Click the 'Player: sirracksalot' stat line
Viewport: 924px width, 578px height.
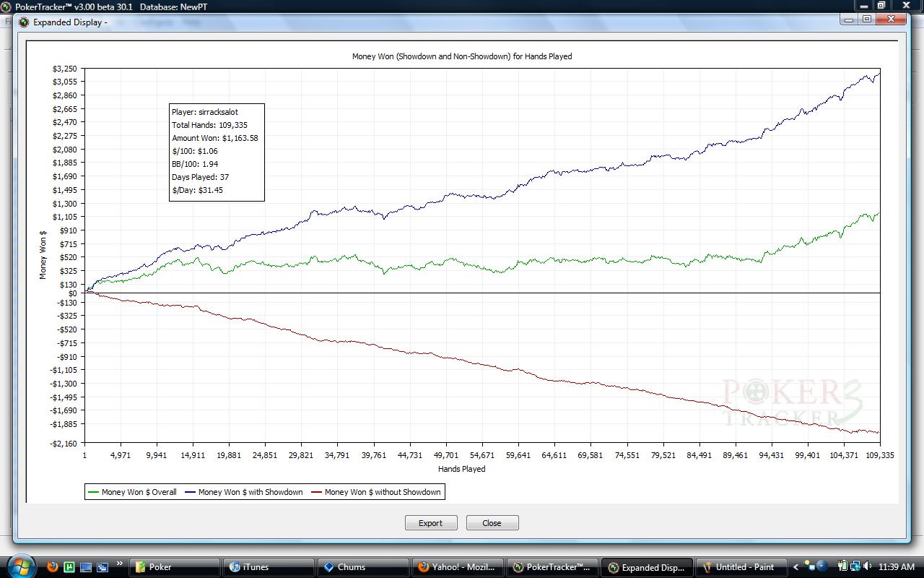point(205,112)
